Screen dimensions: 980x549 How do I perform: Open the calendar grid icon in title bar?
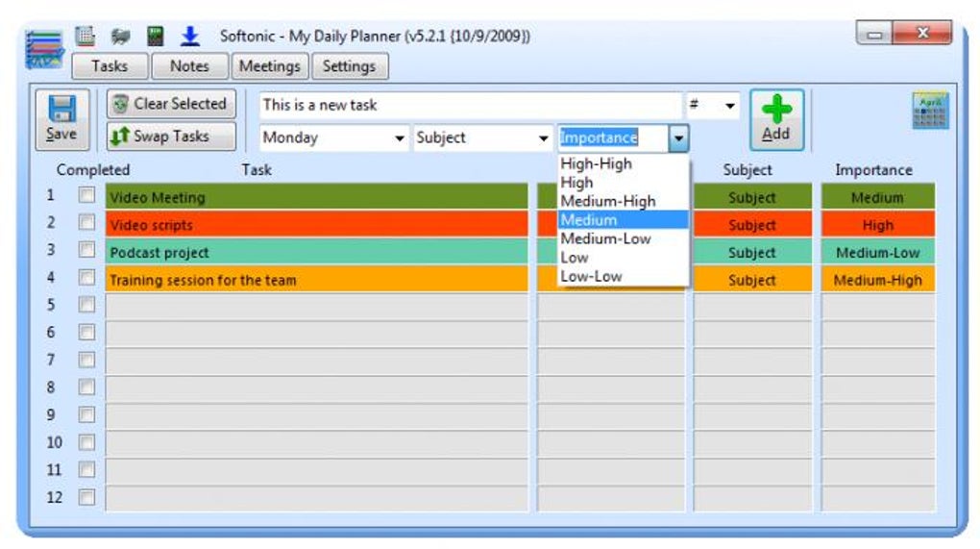(85, 36)
